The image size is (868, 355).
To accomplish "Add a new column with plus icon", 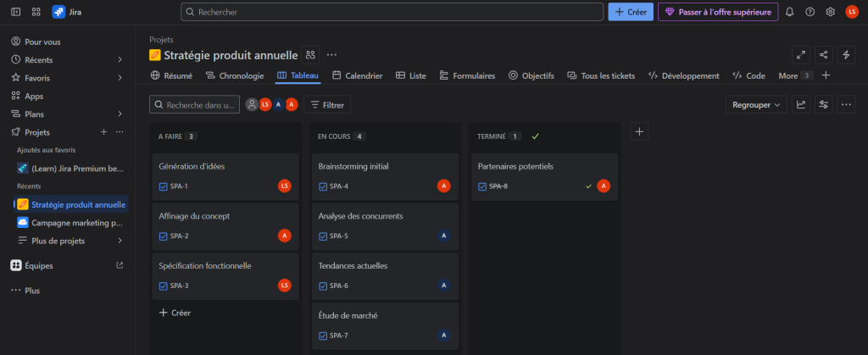I will coord(640,131).
